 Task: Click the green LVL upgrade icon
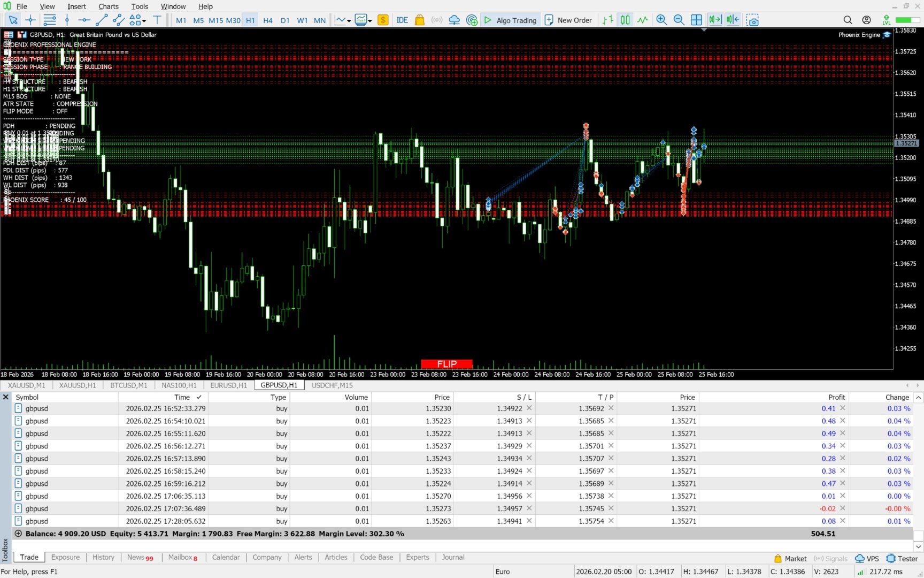coord(886,20)
